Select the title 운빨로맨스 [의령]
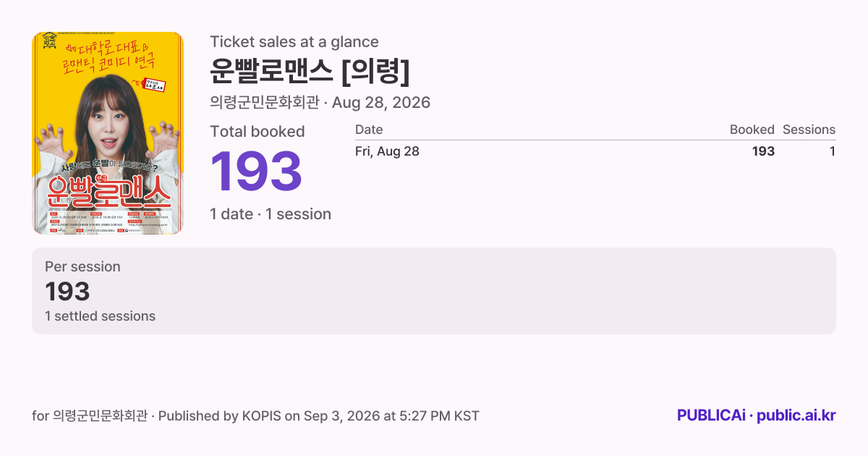 310,71
